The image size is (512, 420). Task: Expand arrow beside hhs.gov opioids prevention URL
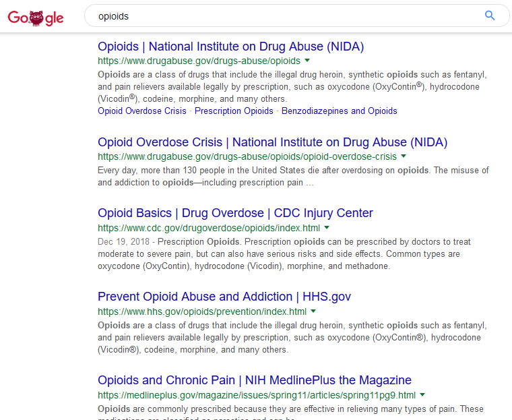point(313,311)
